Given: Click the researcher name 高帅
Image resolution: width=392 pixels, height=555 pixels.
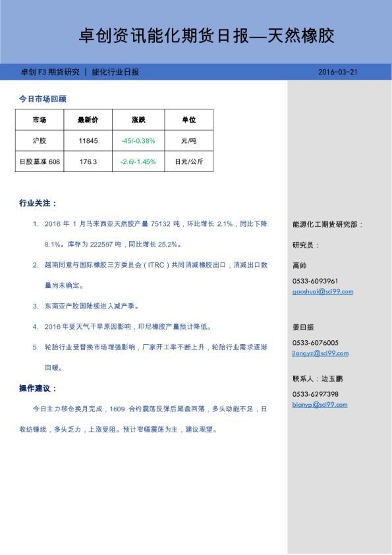Looking at the screenshot, I should coord(299,266).
